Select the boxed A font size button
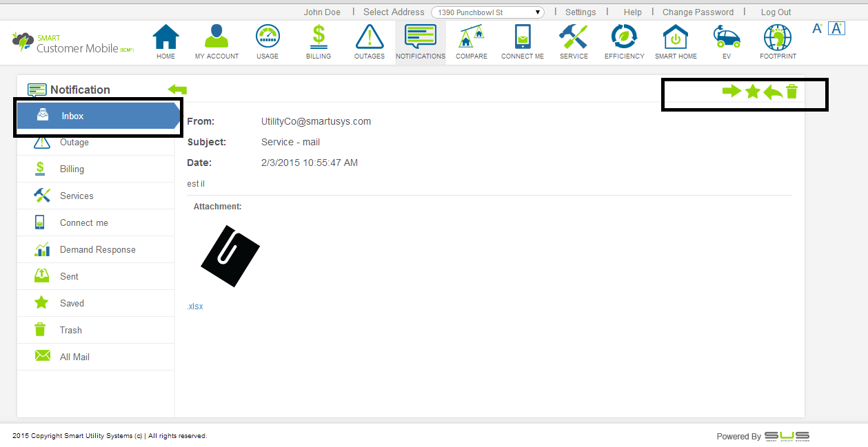The width and height of the screenshot is (868, 447). (x=836, y=28)
